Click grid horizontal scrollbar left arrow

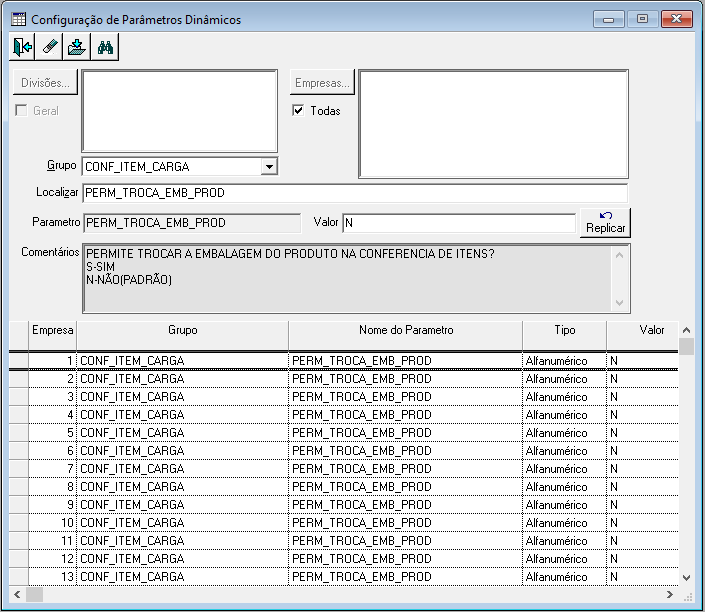click(x=17, y=594)
